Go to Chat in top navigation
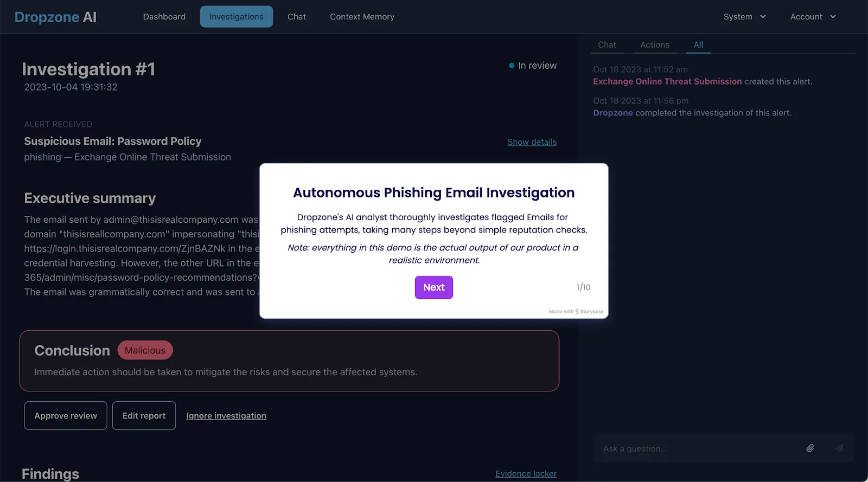 point(297,17)
